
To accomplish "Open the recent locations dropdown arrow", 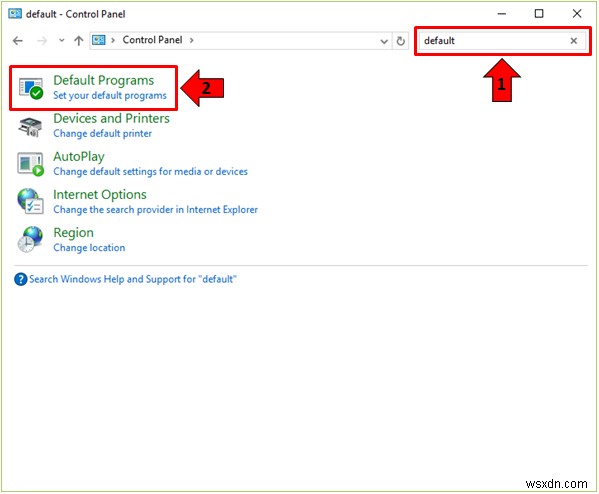I will (x=62, y=40).
